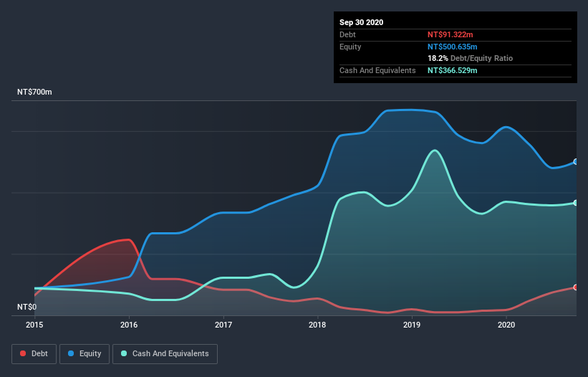Click the 2017 x-axis label
588x377 pixels.
click(223, 325)
